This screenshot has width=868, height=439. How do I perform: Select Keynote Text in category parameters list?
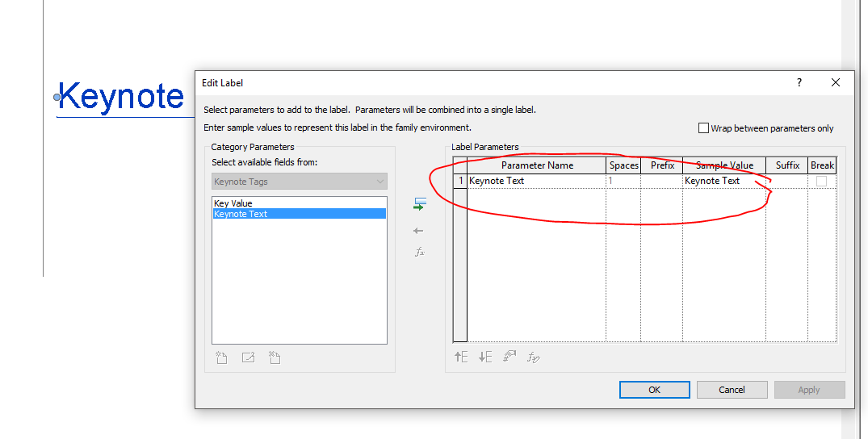pyautogui.click(x=300, y=214)
